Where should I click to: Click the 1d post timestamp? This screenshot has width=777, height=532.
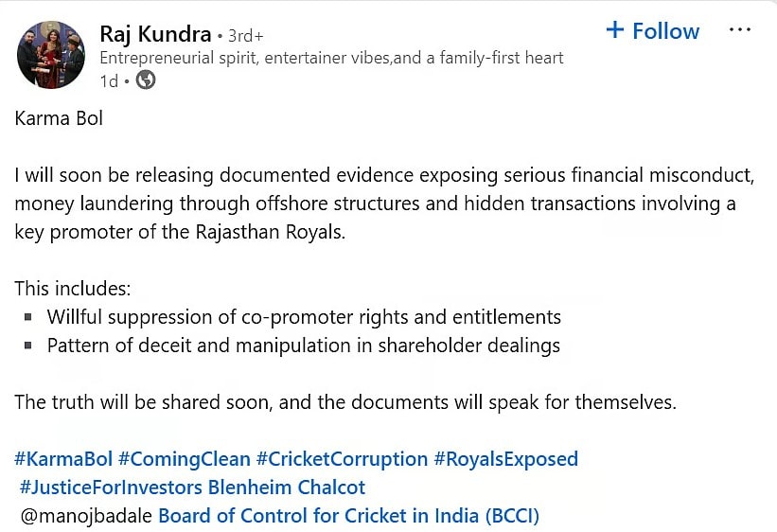[109, 80]
